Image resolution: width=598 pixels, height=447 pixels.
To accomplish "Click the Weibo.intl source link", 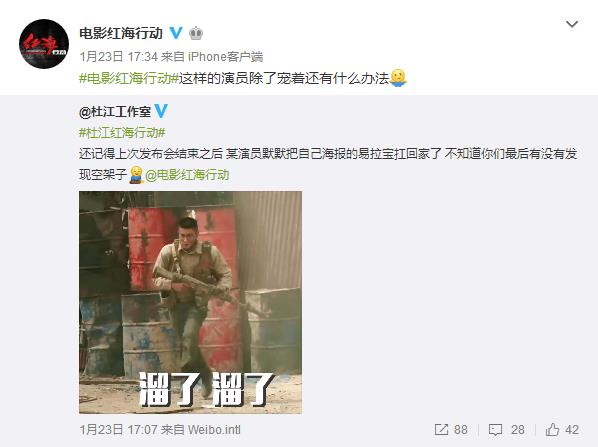I will pos(214,430).
